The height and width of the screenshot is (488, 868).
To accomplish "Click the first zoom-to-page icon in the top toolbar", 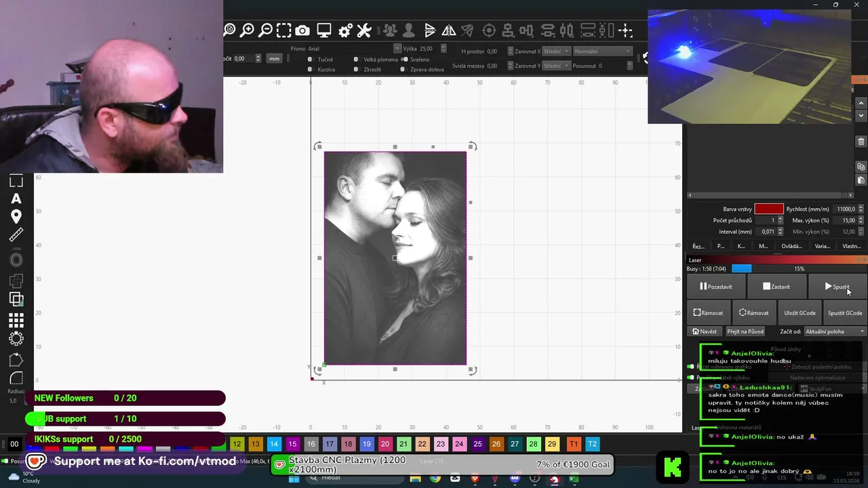I will (x=229, y=30).
